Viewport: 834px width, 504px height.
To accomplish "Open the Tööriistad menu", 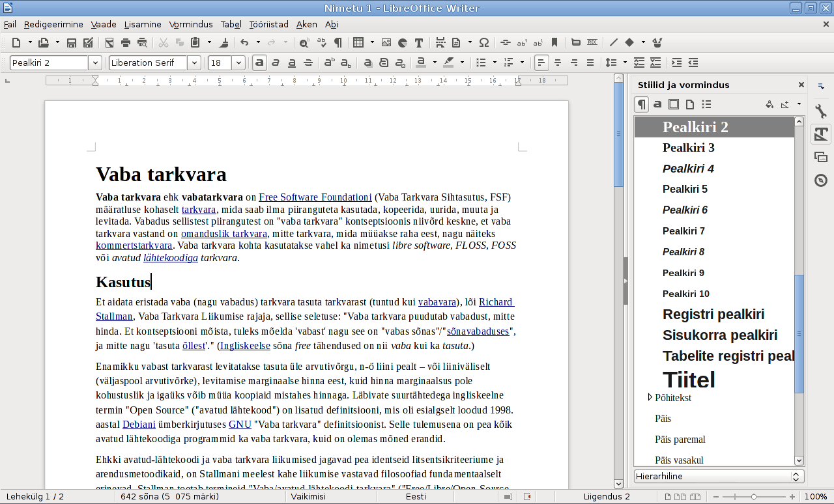I will [268, 25].
